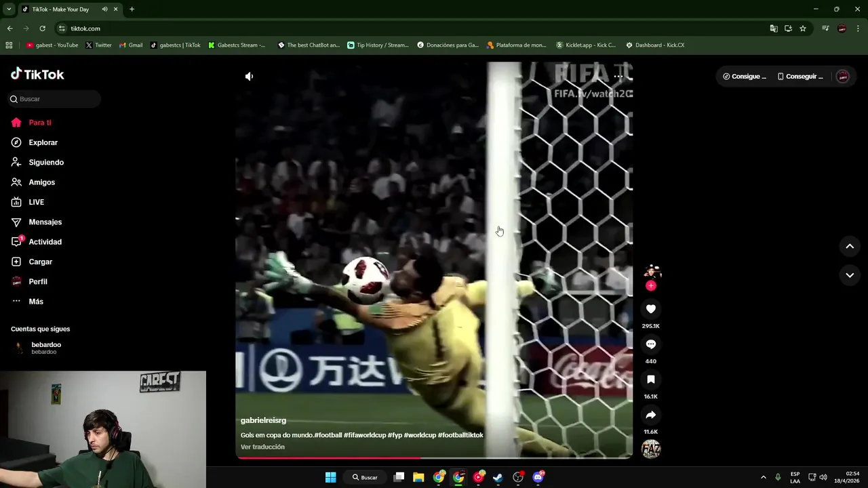
Task: Open the spinning sound disc thumbnail
Action: click(x=651, y=449)
